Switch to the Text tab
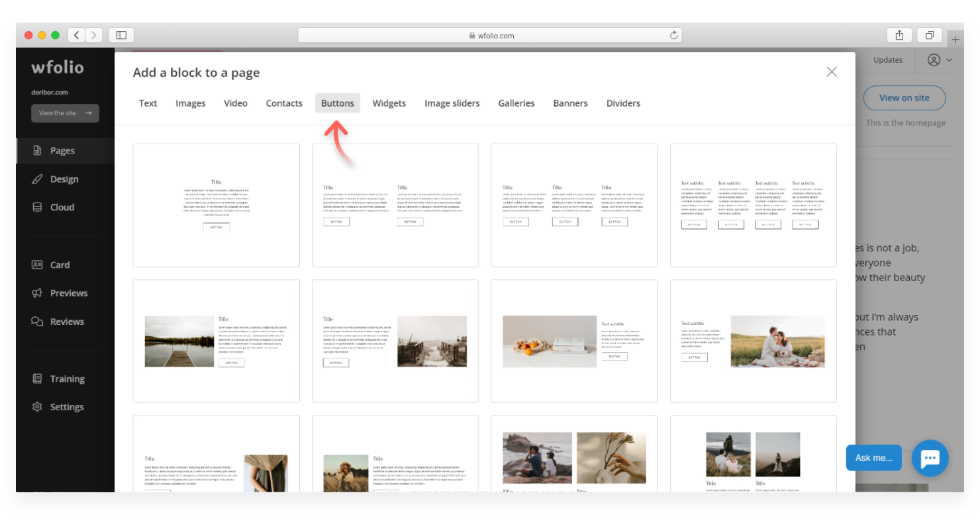This screenshot has width=980, height=528. coord(148,103)
